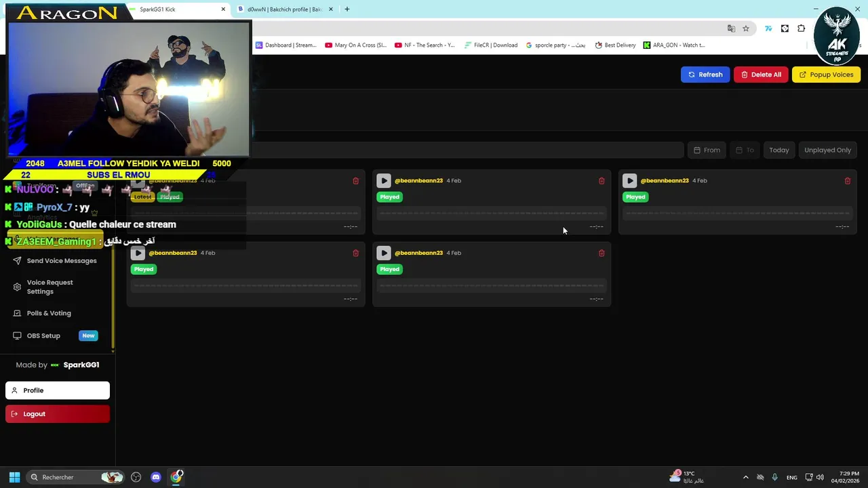The image size is (868, 488).
Task: Open Popup Voices window
Action: point(826,75)
